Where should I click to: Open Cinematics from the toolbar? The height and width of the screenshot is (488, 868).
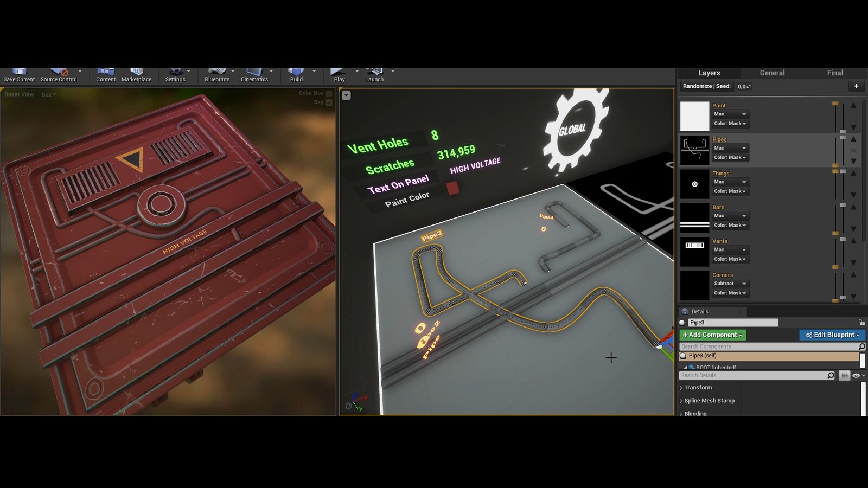tap(254, 73)
